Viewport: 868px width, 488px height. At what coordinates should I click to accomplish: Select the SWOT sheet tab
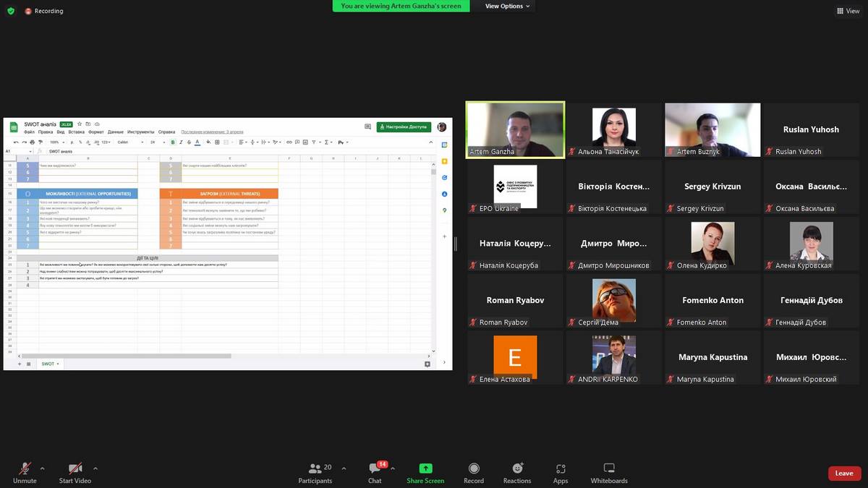pyautogui.click(x=49, y=364)
